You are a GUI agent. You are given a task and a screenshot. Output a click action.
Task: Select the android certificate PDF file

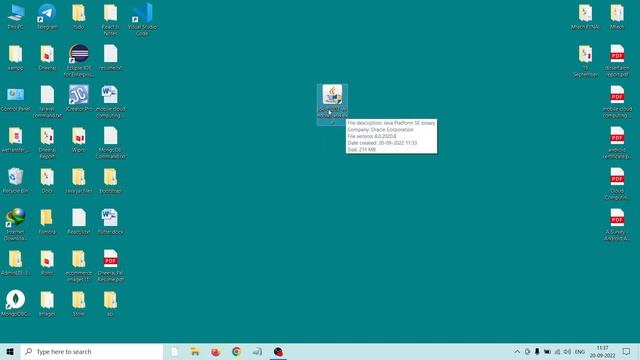pyautogui.click(x=617, y=142)
